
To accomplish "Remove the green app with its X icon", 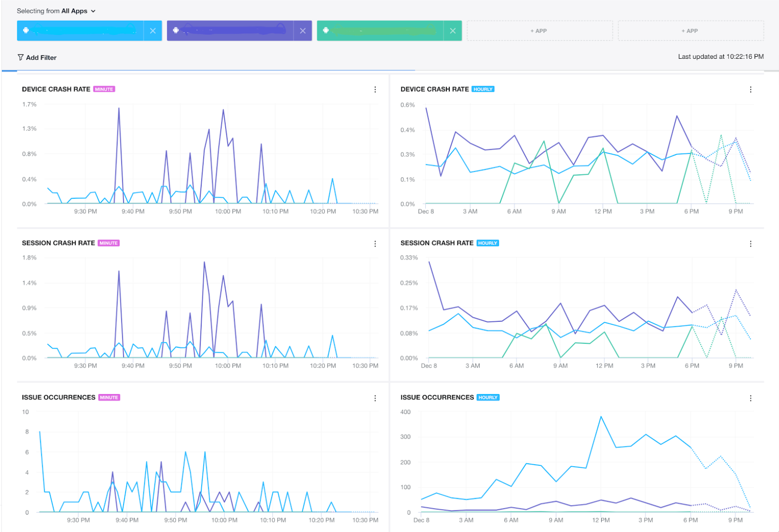I will 452,31.
